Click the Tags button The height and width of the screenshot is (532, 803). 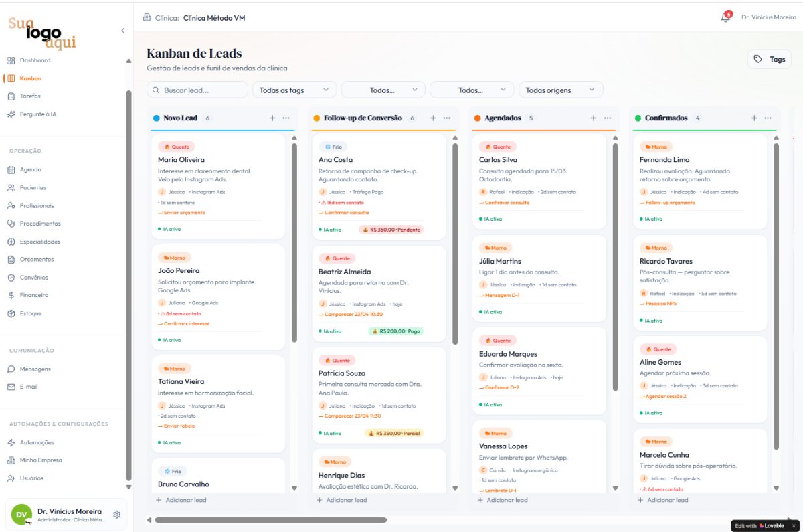[x=770, y=59]
